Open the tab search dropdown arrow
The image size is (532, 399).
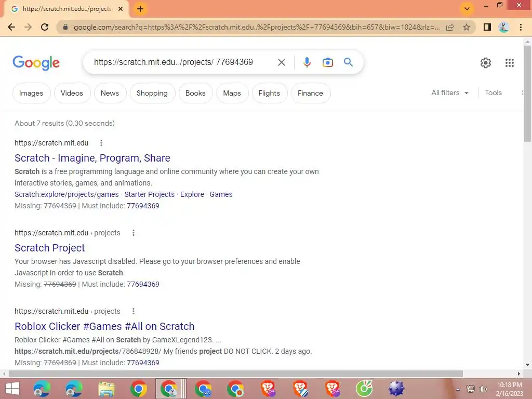(467, 9)
